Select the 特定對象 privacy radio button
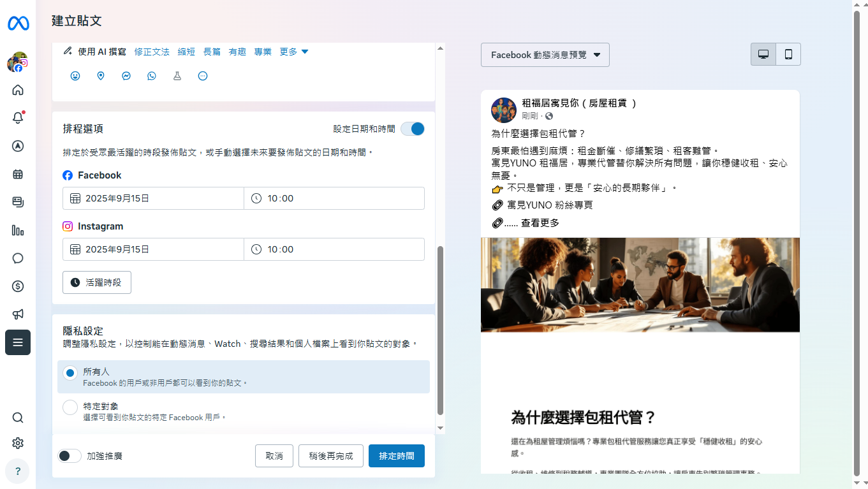This screenshot has height=489, width=868. coord(70,407)
